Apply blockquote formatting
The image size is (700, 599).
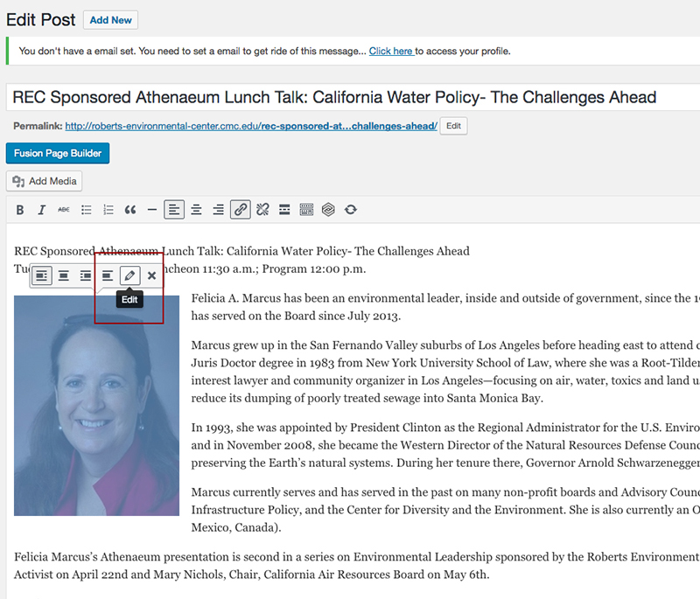pos(129,210)
